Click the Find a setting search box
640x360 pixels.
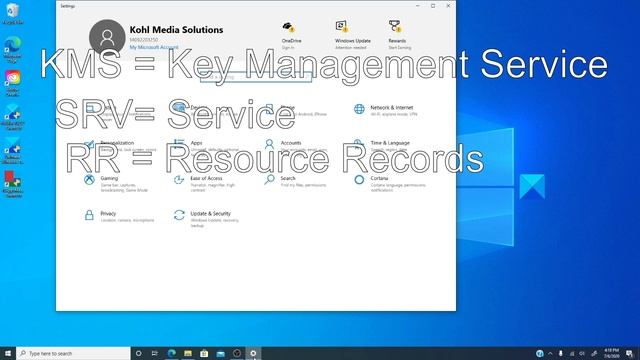click(256, 76)
